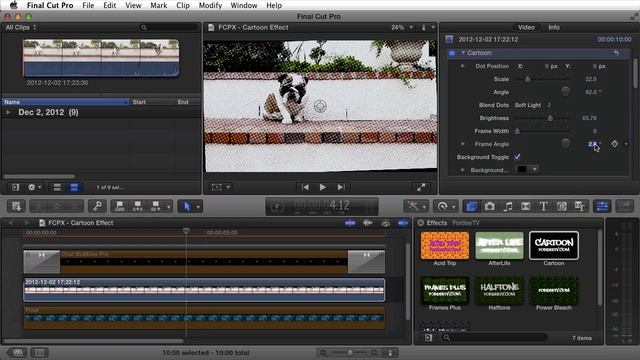Go to the next edit point

[341, 187]
